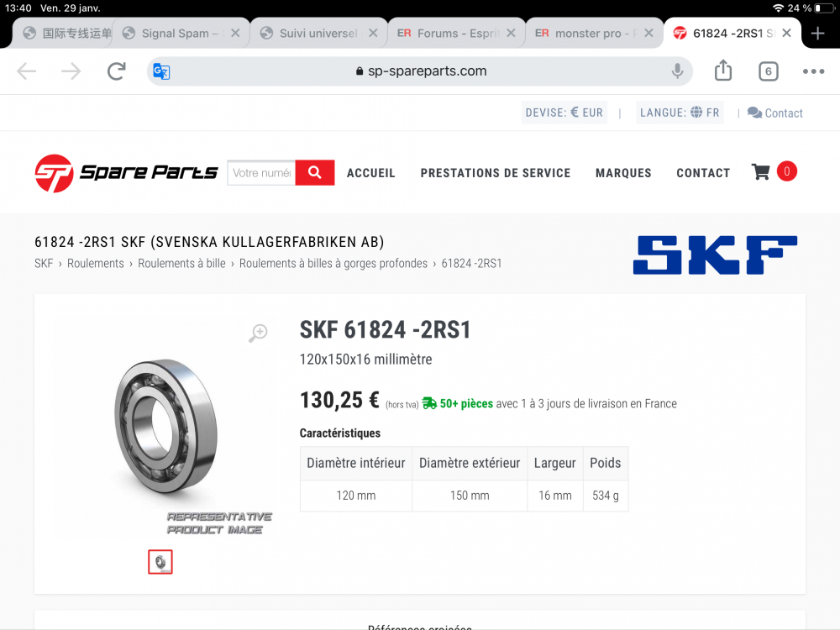Open the LANGUE FR language selector
The image size is (840, 630).
680,113
